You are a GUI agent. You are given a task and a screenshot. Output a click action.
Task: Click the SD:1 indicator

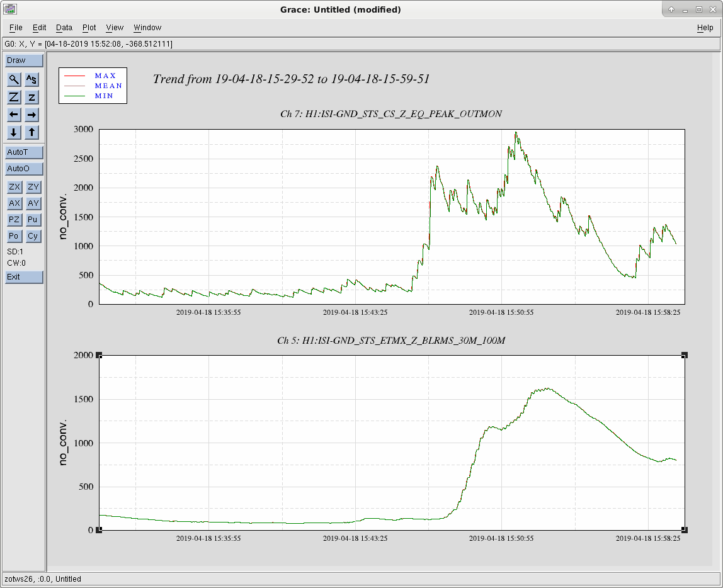(x=14, y=252)
